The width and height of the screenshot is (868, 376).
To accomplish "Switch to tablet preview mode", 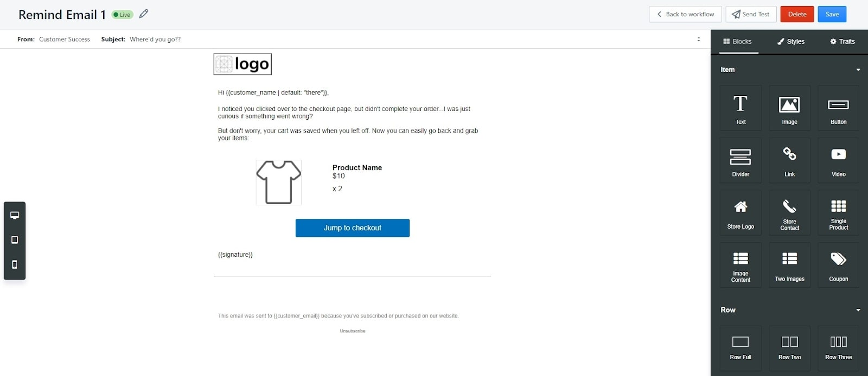I will (15, 240).
